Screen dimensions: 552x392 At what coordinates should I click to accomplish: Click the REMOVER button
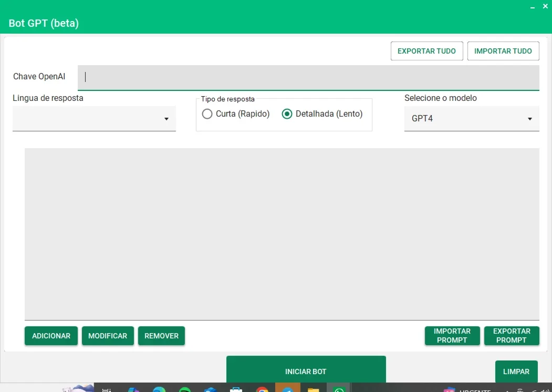coord(161,336)
